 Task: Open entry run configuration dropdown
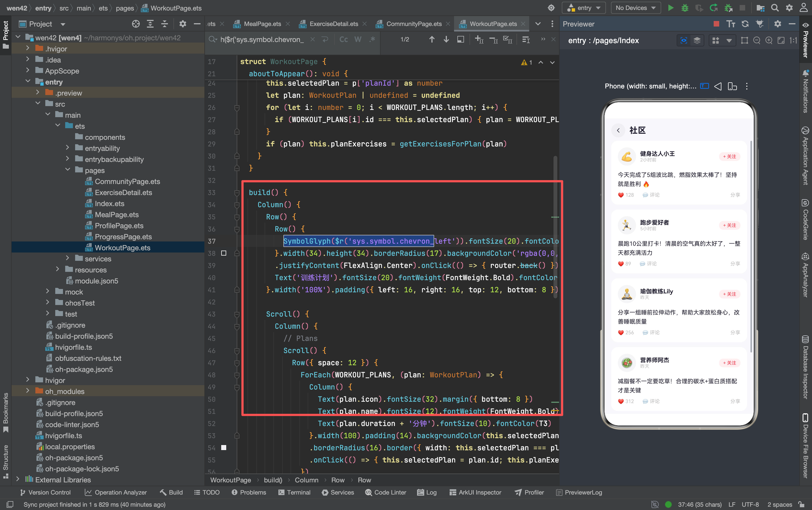584,8
